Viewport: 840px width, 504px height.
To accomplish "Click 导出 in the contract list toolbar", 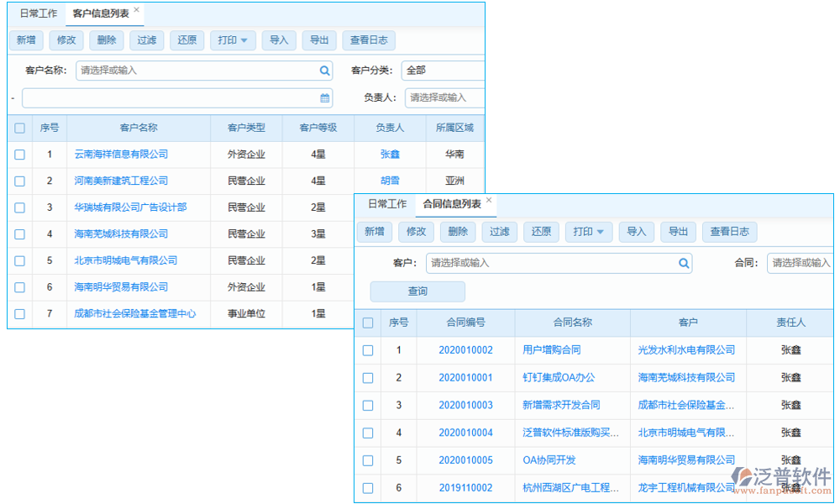I will coord(678,232).
